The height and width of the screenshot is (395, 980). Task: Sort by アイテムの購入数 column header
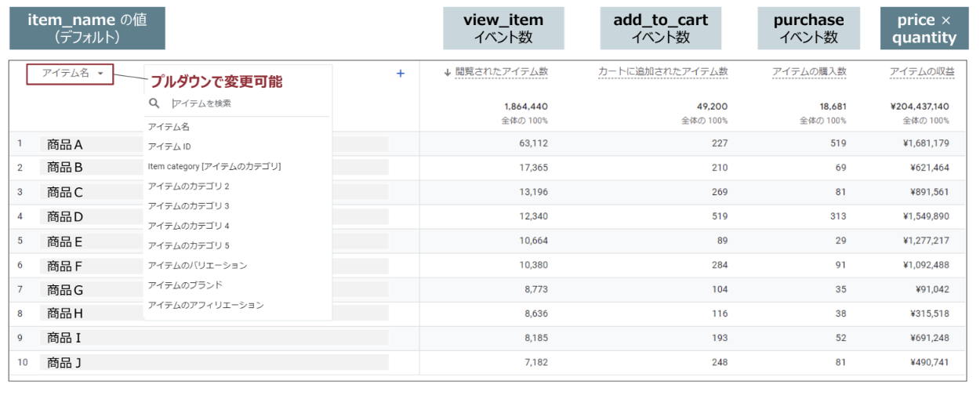pos(808,72)
